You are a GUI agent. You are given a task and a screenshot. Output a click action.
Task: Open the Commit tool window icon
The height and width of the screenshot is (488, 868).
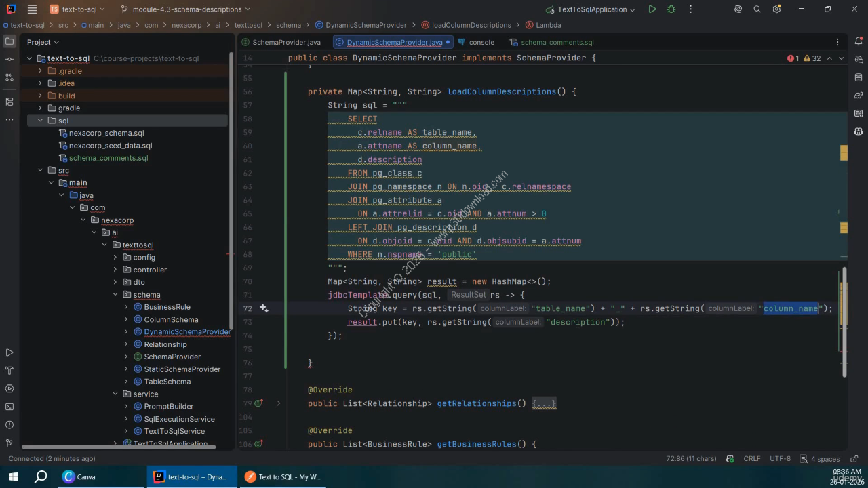click(x=9, y=60)
